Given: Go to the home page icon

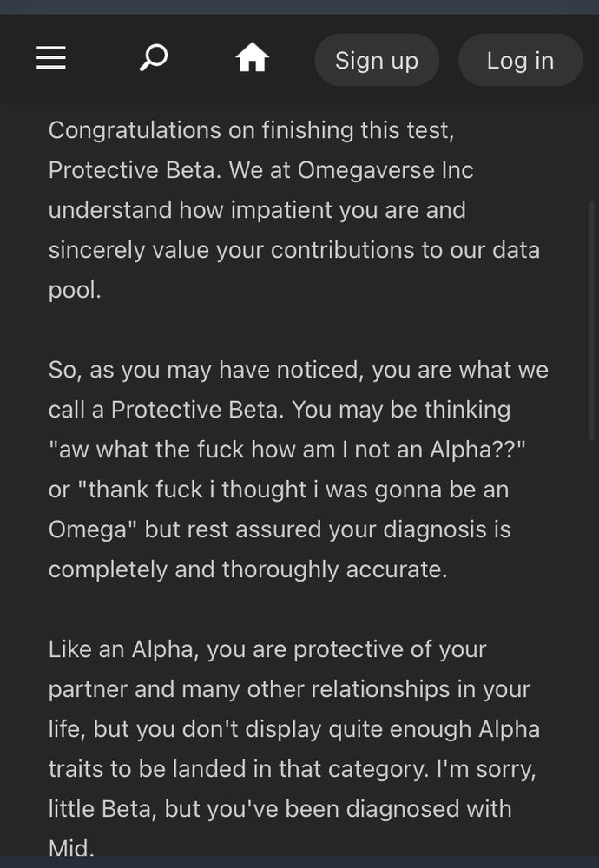Looking at the screenshot, I should [x=252, y=57].
